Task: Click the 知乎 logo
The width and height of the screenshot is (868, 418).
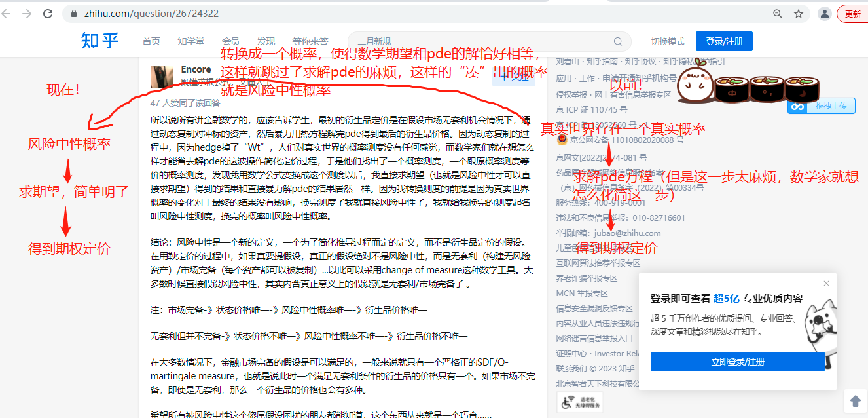Action: click(x=100, y=41)
